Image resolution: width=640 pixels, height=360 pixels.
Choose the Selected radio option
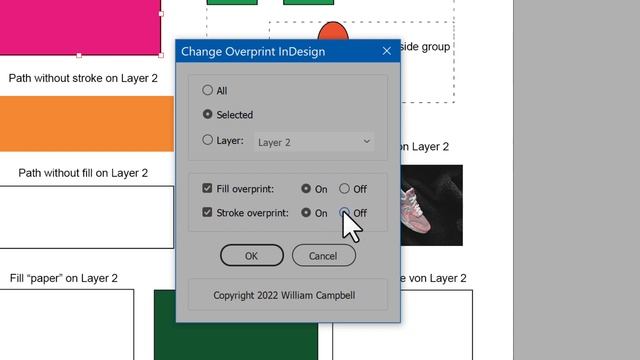click(207, 114)
